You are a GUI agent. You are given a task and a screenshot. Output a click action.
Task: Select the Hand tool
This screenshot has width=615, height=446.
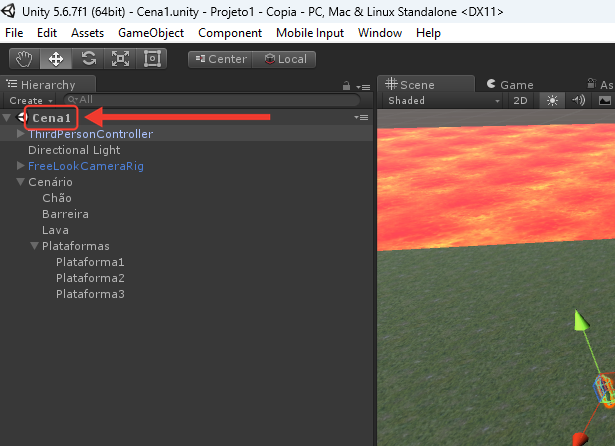pyautogui.click(x=24, y=59)
